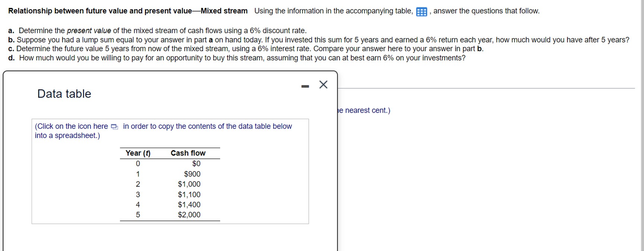Select the $1,400 value for year 4

tap(189, 204)
